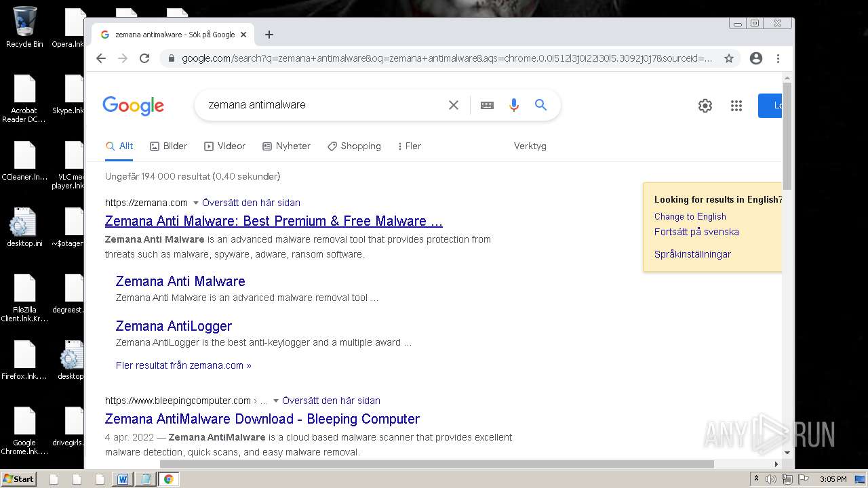The width and height of the screenshot is (868, 488).
Task: Click the scroll down arrow
Action: pyautogui.click(x=787, y=453)
